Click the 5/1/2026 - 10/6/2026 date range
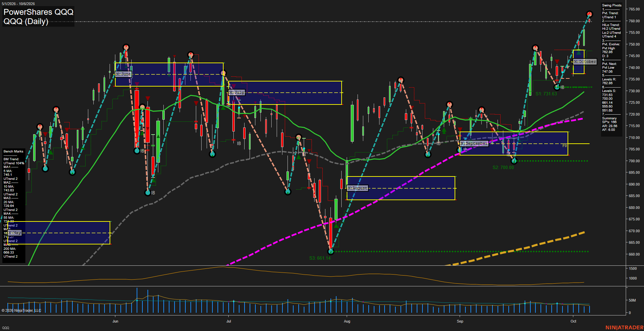 click(18, 4)
